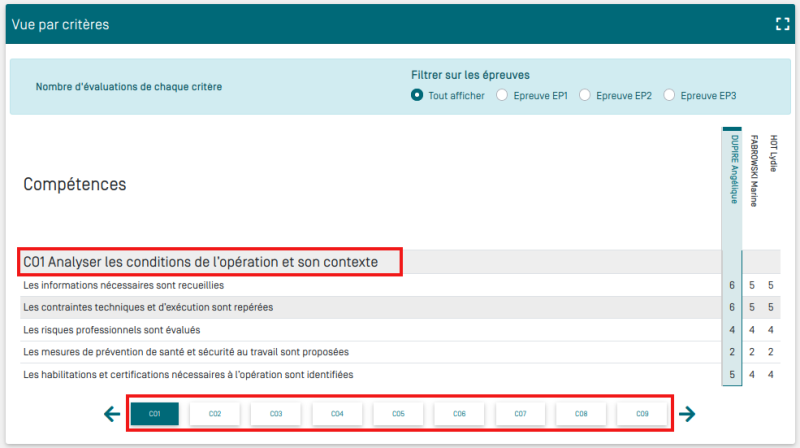The height and width of the screenshot is (448, 800).
Task: Select the 'Epreuve EP2' filter option
Action: click(585, 96)
